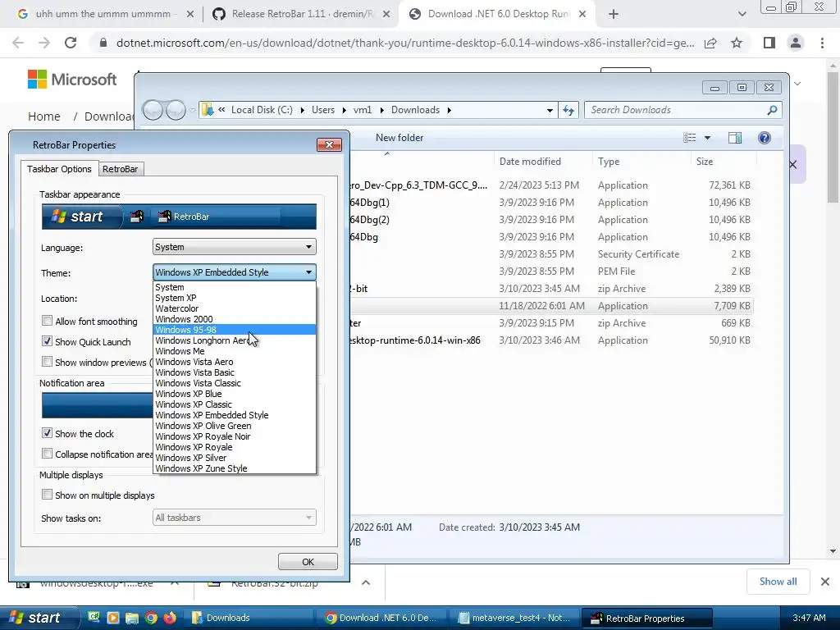Open the media player quick launch icon
This screenshot has width=840, height=630.
(113, 618)
